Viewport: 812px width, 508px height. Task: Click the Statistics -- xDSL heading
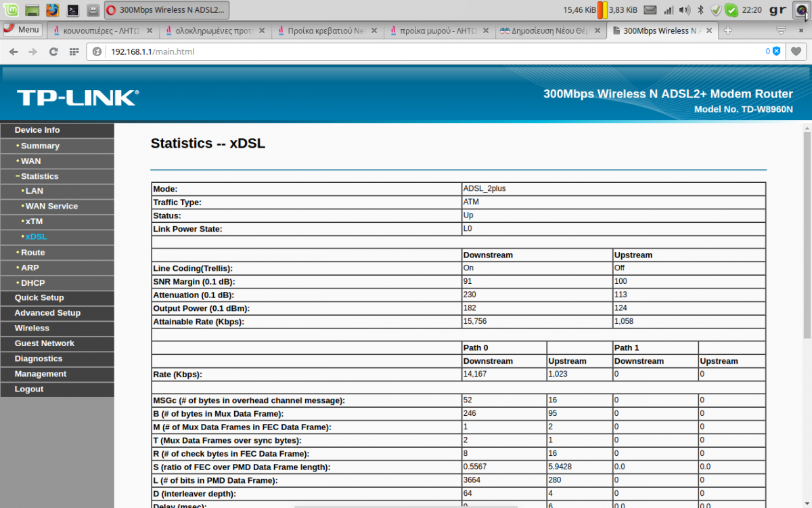pyautogui.click(x=208, y=144)
